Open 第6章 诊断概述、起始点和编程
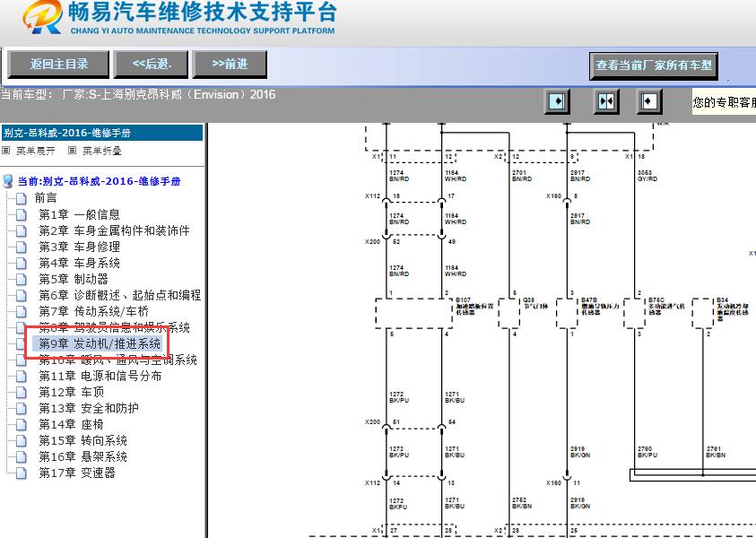 pyautogui.click(x=120, y=295)
